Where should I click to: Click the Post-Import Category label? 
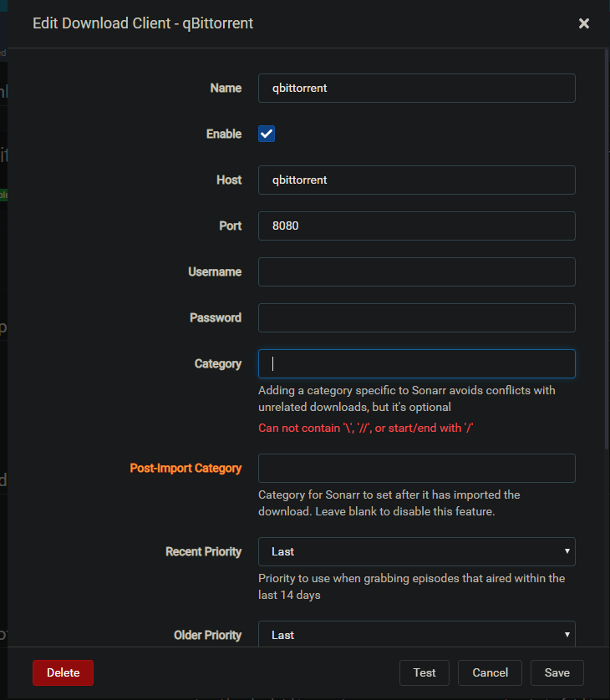click(x=186, y=469)
